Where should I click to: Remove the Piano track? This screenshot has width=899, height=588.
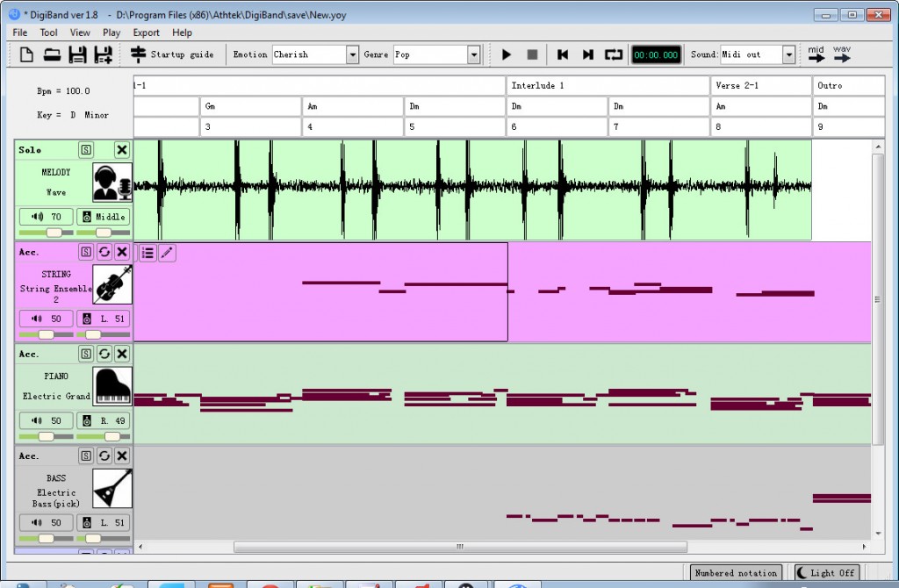click(x=121, y=355)
